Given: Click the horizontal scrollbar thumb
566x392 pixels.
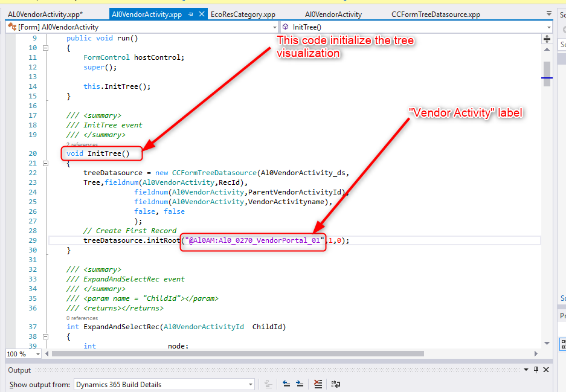Looking at the screenshot, I should click(238, 354).
